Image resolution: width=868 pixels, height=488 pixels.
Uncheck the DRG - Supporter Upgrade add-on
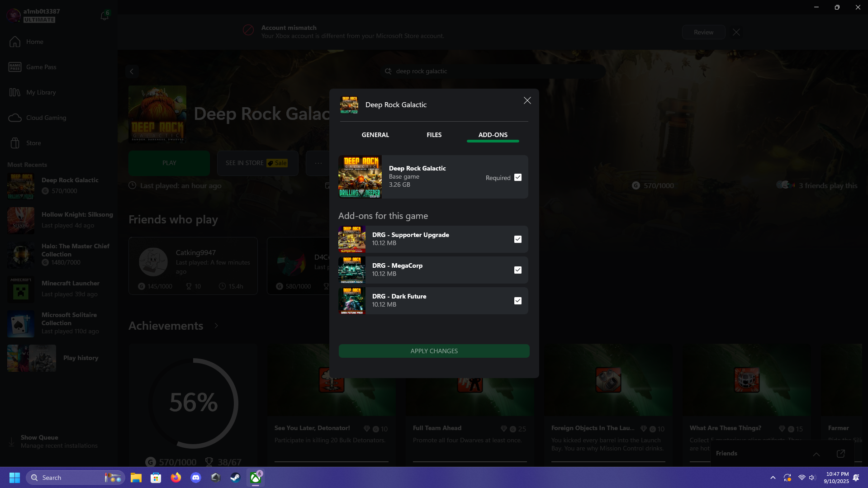tap(518, 239)
